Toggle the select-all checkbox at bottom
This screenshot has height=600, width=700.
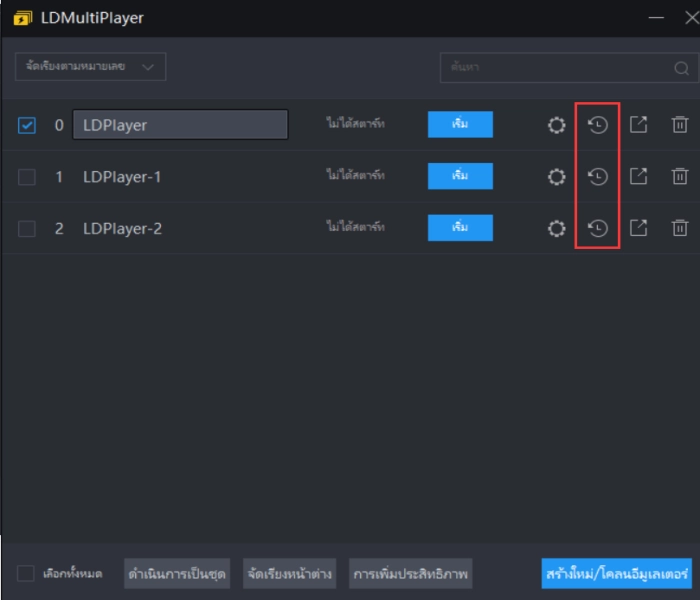tap(25, 573)
